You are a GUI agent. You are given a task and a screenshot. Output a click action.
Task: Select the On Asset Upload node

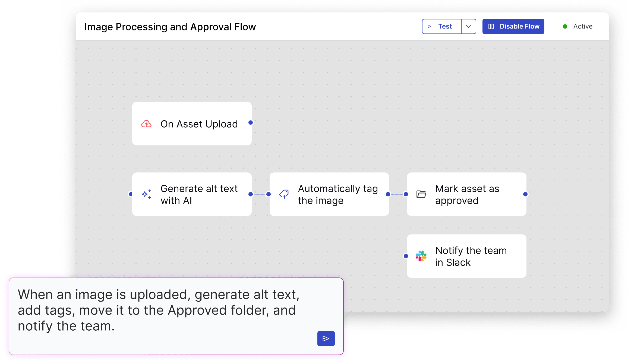coord(192,124)
